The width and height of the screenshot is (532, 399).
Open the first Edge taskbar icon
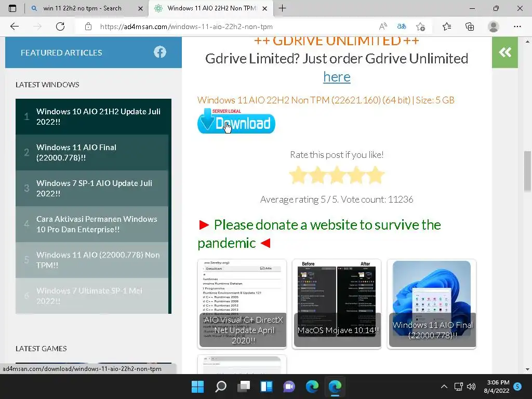[312, 387]
